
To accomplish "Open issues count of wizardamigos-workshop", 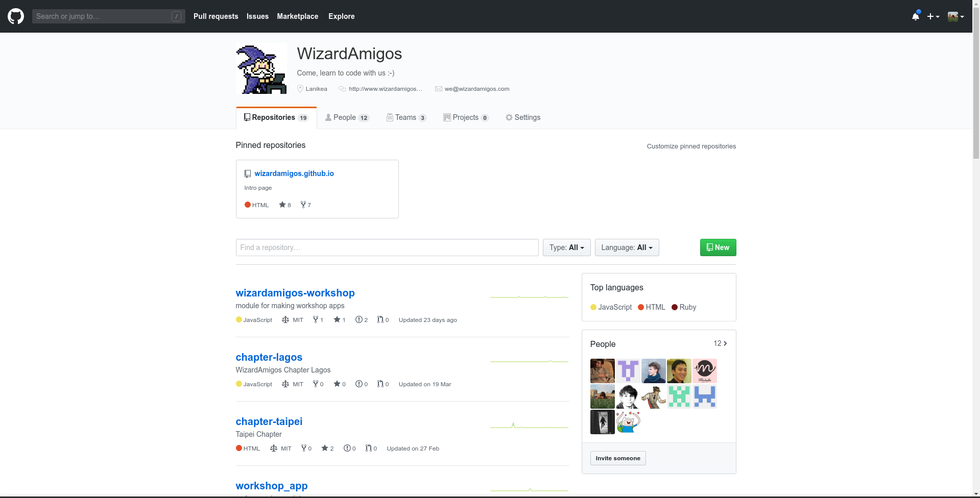I will (362, 319).
